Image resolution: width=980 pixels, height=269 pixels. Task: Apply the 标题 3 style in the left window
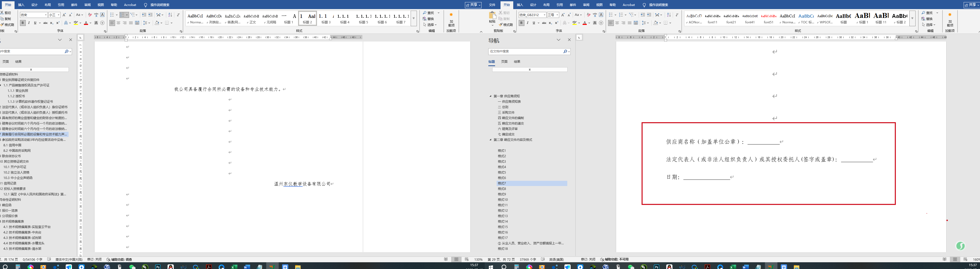pyautogui.click(x=326, y=18)
